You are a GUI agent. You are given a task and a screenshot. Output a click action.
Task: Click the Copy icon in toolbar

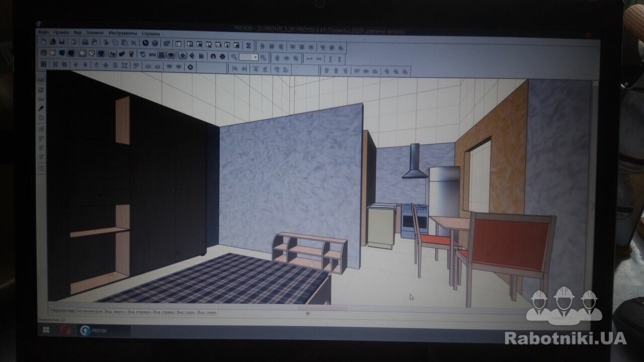[x=115, y=42]
